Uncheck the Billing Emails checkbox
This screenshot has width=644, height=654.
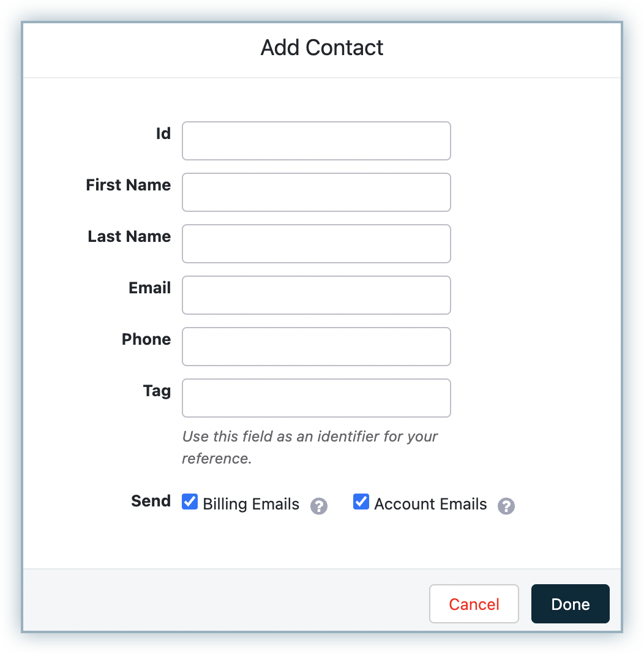pyautogui.click(x=190, y=502)
